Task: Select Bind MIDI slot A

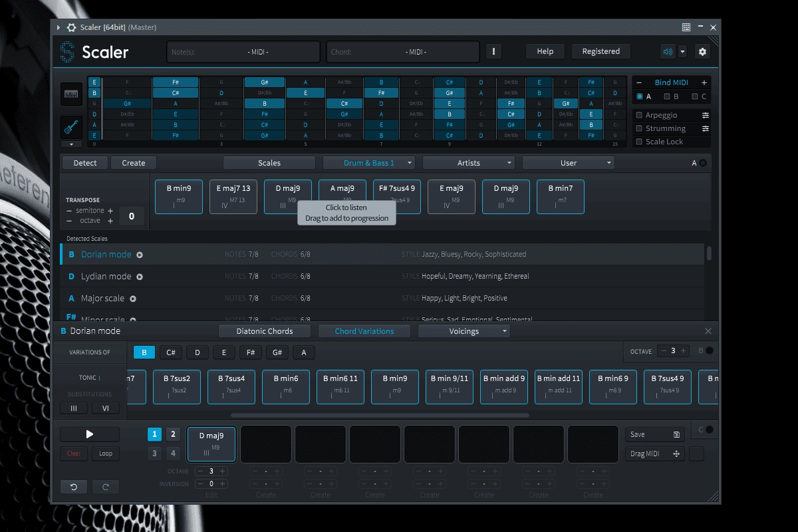Action: coord(640,96)
